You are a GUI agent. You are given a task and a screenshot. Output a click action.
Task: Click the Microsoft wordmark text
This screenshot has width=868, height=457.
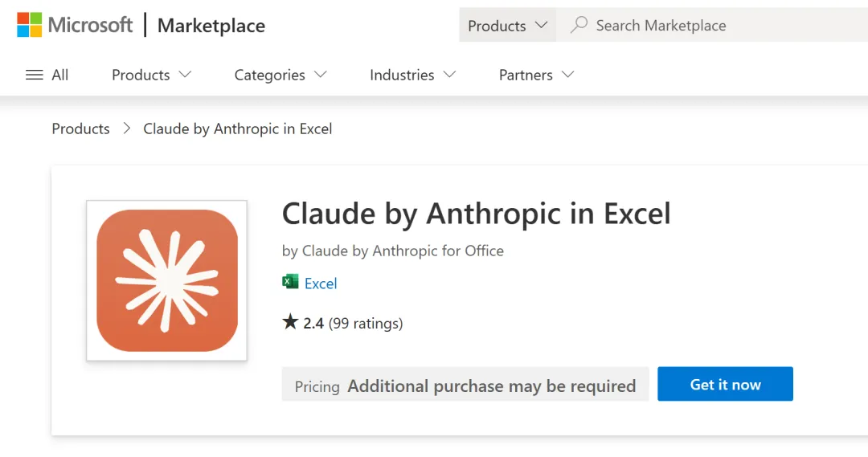click(90, 25)
